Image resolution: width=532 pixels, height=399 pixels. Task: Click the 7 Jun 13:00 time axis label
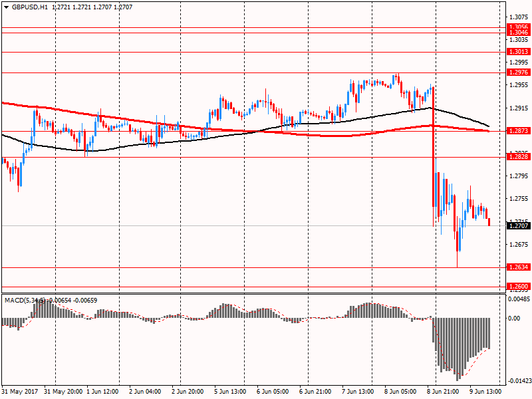pyautogui.click(x=358, y=392)
